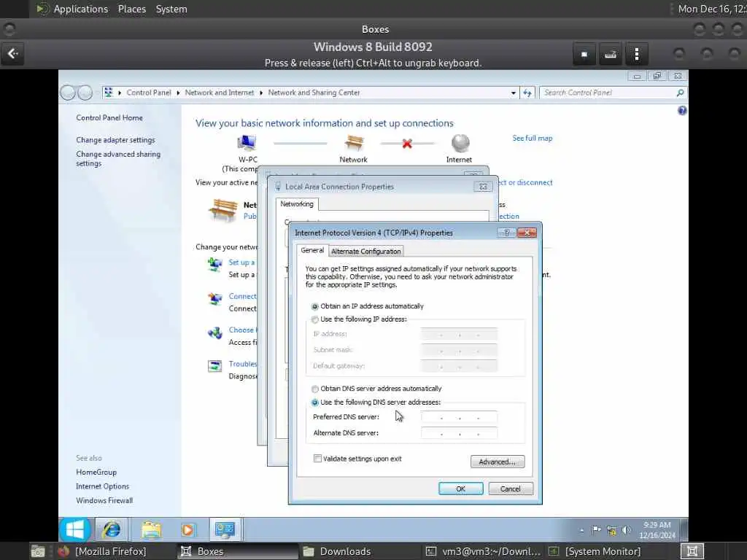Screen dimensions: 747x560
Task: Click the search magnifier in Control Panel
Action: [x=680, y=93]
